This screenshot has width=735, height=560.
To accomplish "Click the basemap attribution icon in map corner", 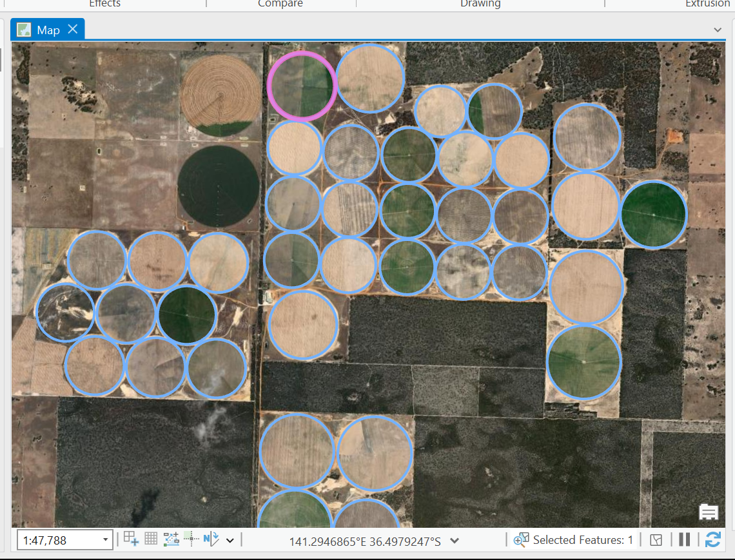I will [708, 512].
